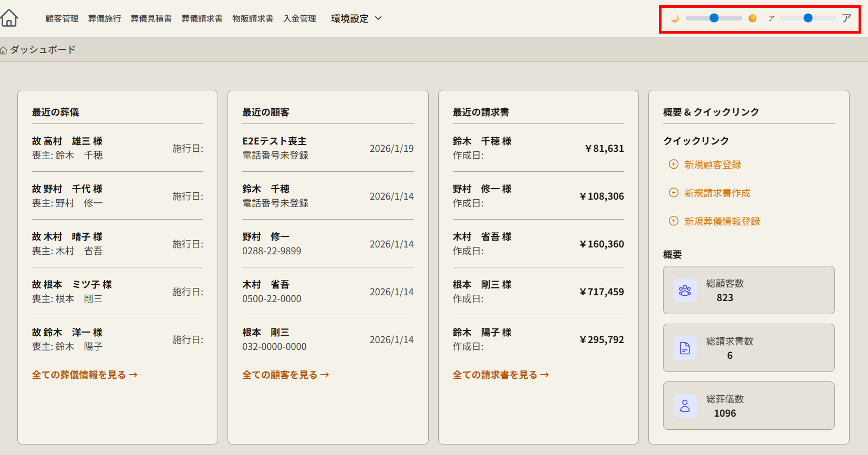This screenshot has width=868, height=455.
Task: Click the 新規葬儀情報登録 quick link
Action: click(721, 221)
